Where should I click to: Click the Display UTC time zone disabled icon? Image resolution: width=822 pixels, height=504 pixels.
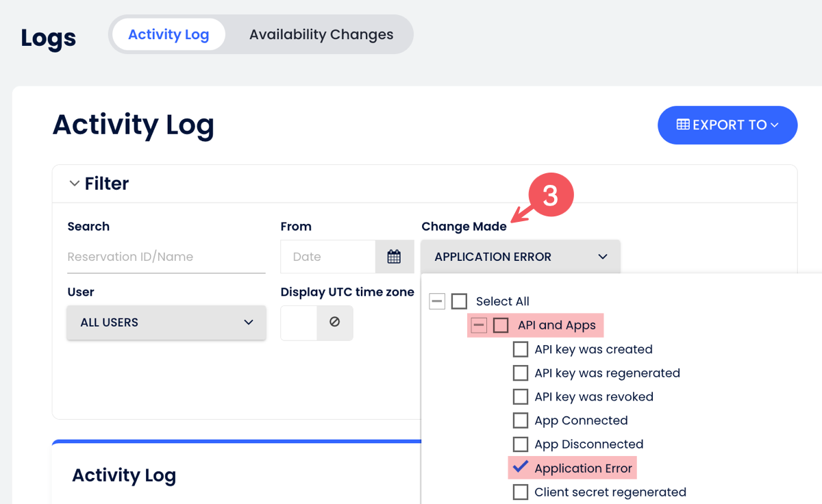click(334, 322)
